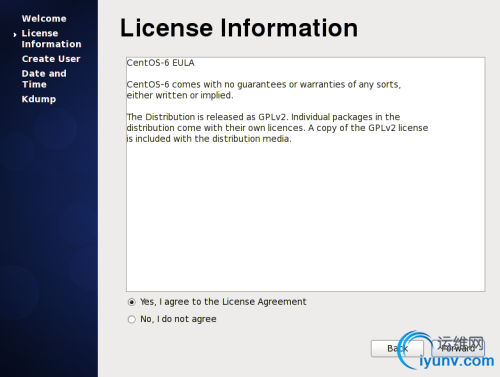Go to Create User step in sidebar
The image size is (500, 377).
51,59
